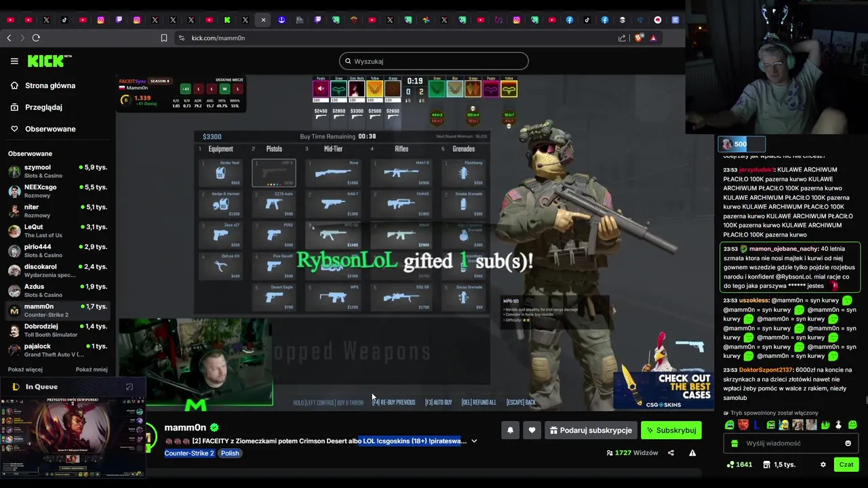Click the CSGOSkins best cases banner
The width and height of the screenshot is (868, 488).
pos(663,390)
